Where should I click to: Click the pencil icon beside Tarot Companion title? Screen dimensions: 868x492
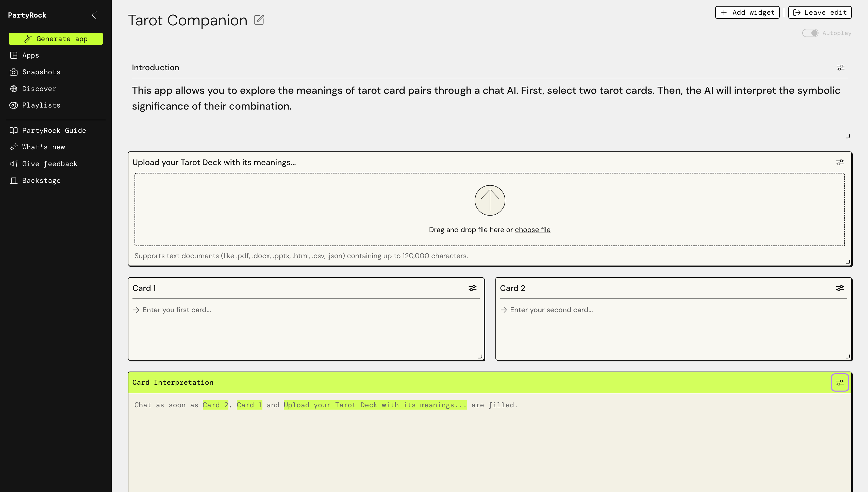tap(259, 20)
